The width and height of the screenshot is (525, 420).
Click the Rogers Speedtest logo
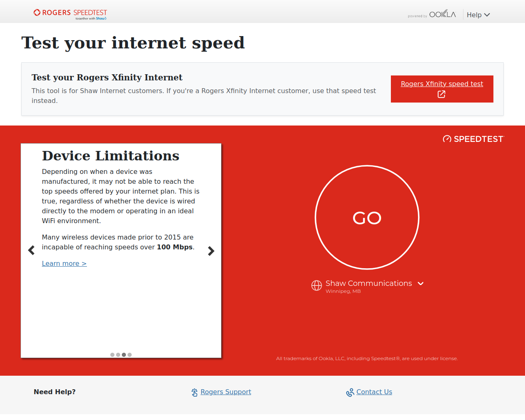70,14
